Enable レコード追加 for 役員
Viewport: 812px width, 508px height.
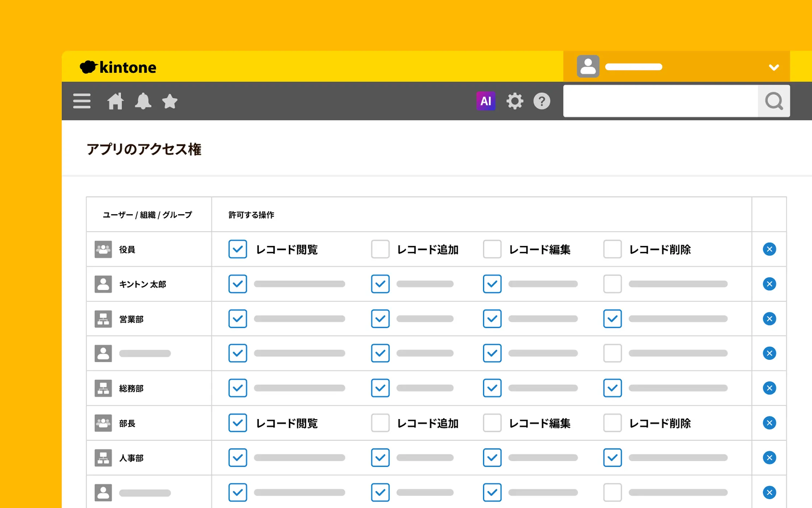[x=380, y=249]
